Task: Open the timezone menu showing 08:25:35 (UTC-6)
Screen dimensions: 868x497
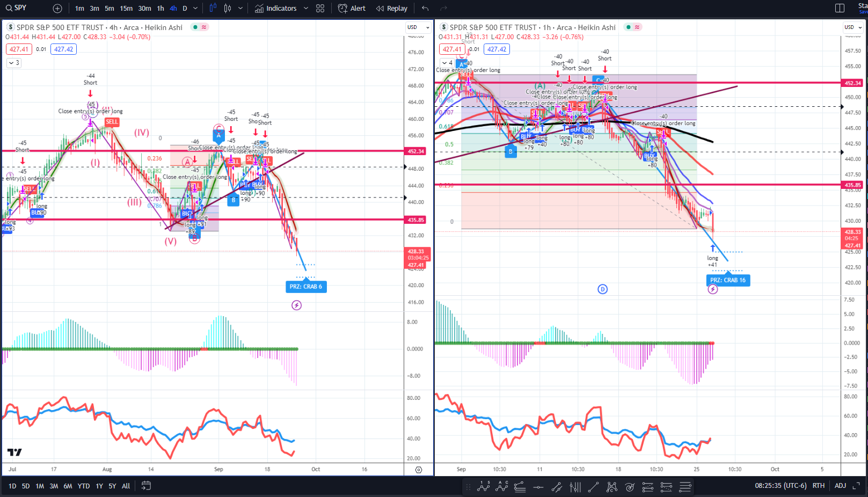Action: pyautogui.click(x=781, y=486)
